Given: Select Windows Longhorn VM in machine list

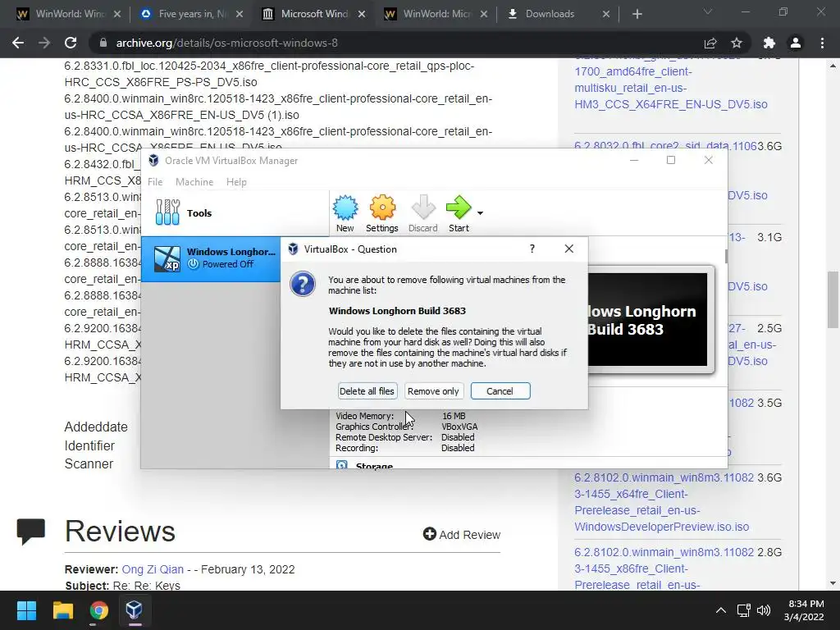Looking at the screenshot, I should point(211,258).
